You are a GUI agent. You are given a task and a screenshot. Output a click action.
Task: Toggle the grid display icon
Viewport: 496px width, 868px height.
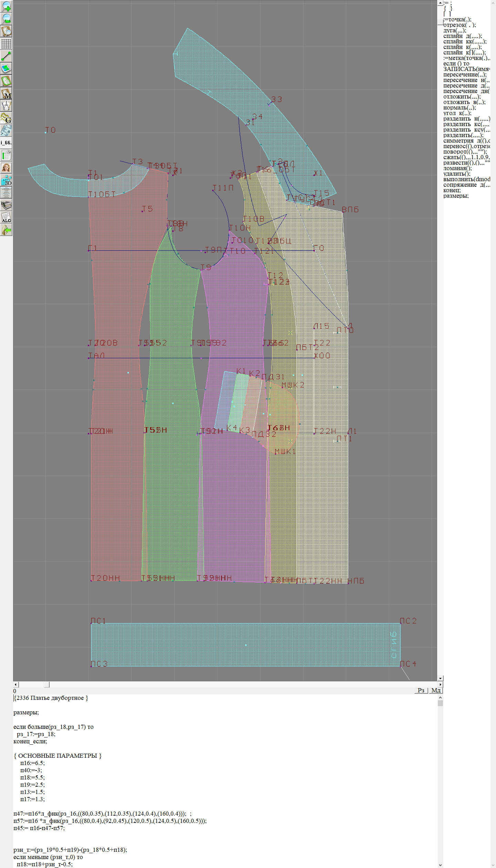click(6, 44)
